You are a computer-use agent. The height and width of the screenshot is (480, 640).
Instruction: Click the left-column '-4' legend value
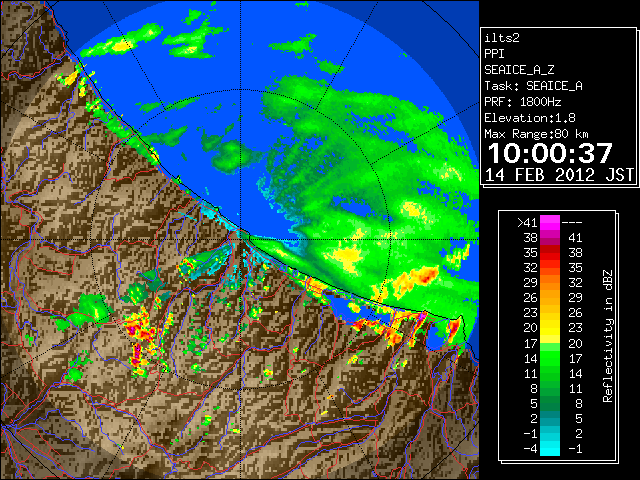(530, 449)
